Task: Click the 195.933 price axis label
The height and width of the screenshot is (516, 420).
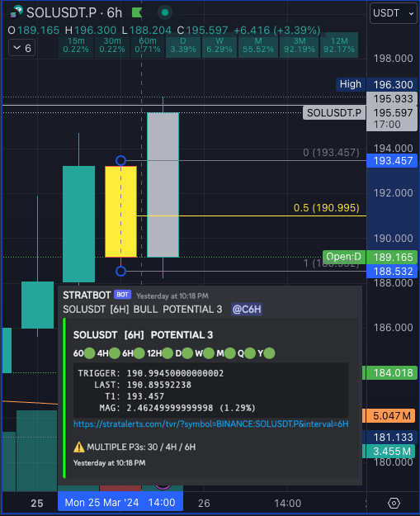Action: pyautogui.click(x=393, y=99)
